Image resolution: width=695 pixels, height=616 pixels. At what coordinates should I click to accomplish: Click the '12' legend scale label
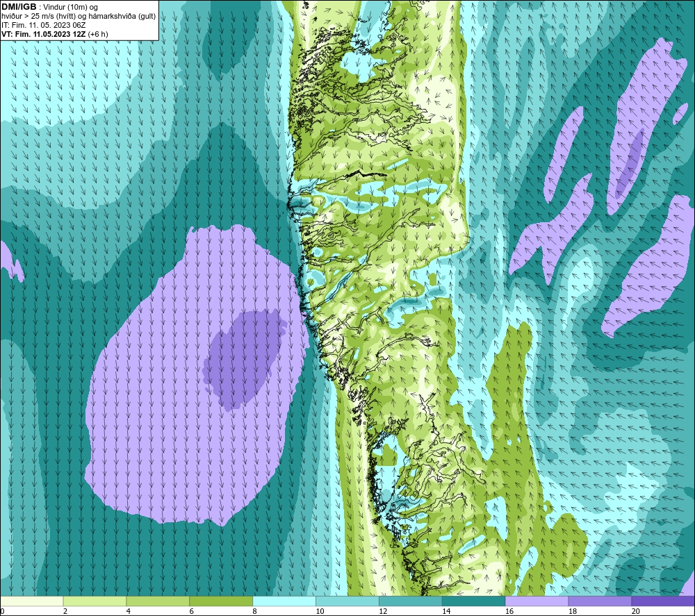point(383,611)
